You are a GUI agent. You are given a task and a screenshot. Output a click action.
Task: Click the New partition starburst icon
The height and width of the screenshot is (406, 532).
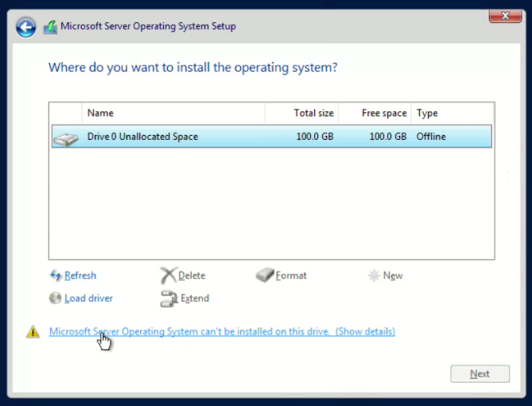click(374, 276)
